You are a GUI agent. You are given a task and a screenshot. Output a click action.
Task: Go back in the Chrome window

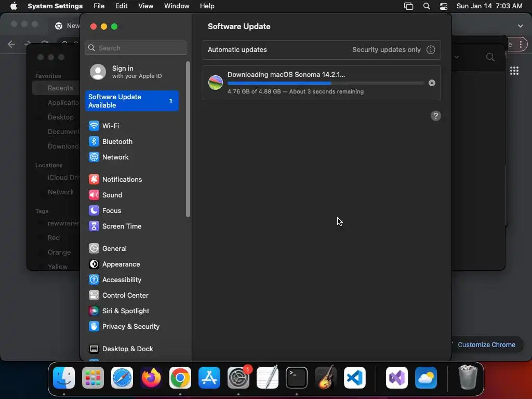pyautogui.click(x=11, y=44)
